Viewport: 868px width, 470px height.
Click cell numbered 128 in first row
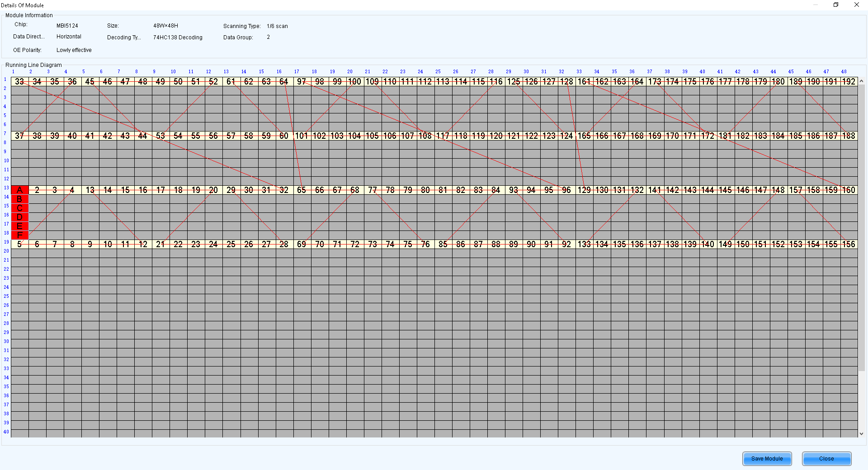point(567,81)
